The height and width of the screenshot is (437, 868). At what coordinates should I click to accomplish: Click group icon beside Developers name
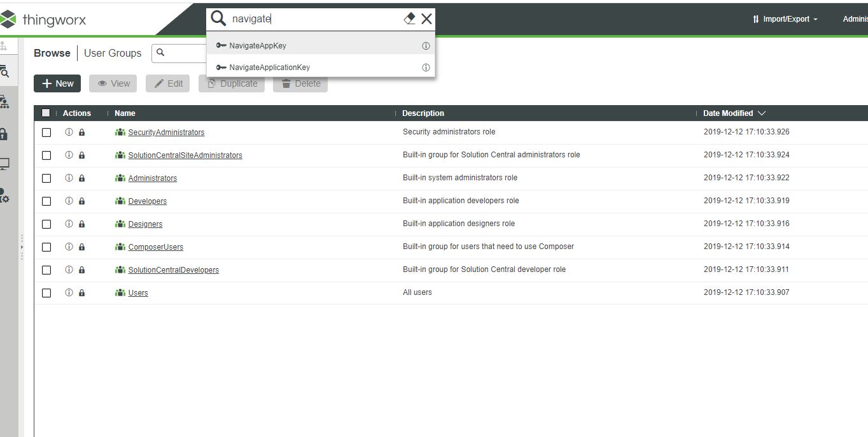click(x=120, y=201)
